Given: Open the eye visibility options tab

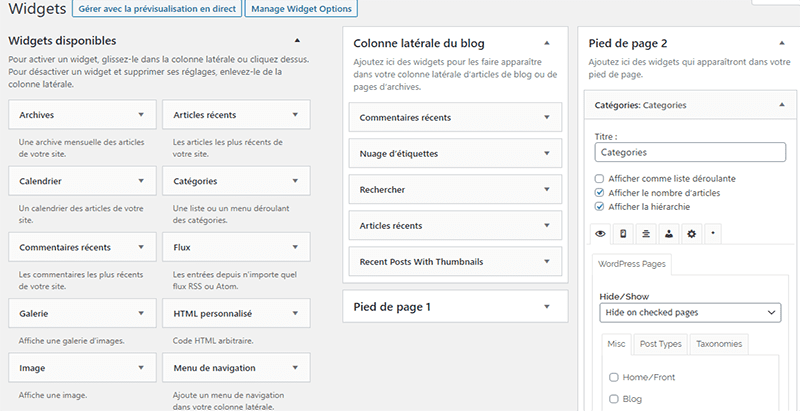Looking at the screenshot, I should (x=600, y=234).
